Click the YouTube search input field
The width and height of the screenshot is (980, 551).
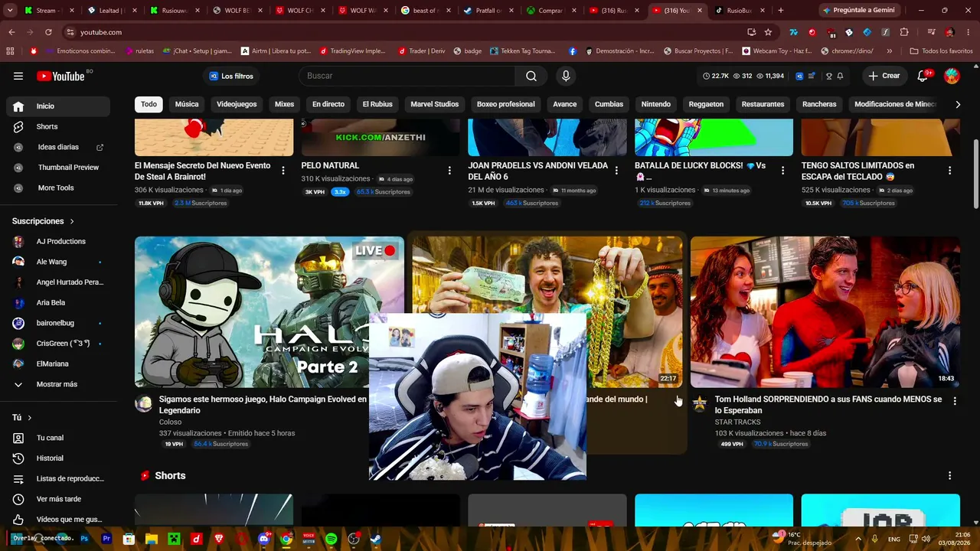click(x=407, y=76)
